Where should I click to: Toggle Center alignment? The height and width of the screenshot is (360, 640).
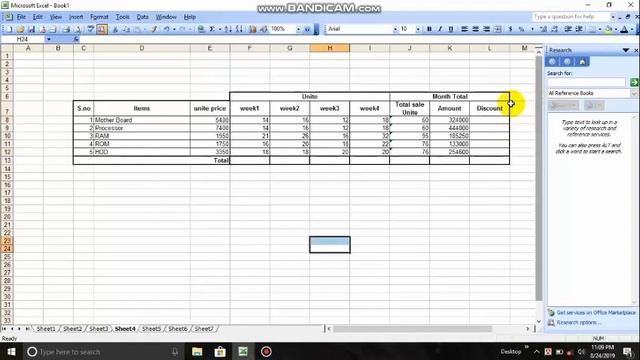(476, 29)
